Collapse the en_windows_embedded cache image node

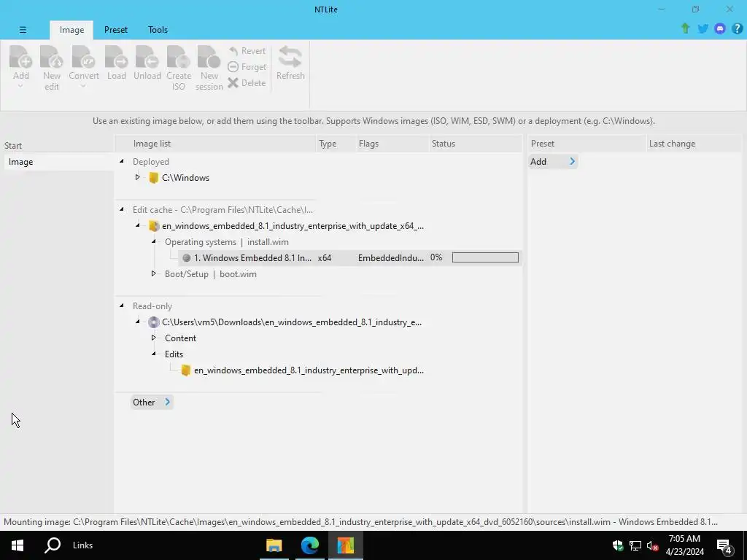tap(138, 226)
